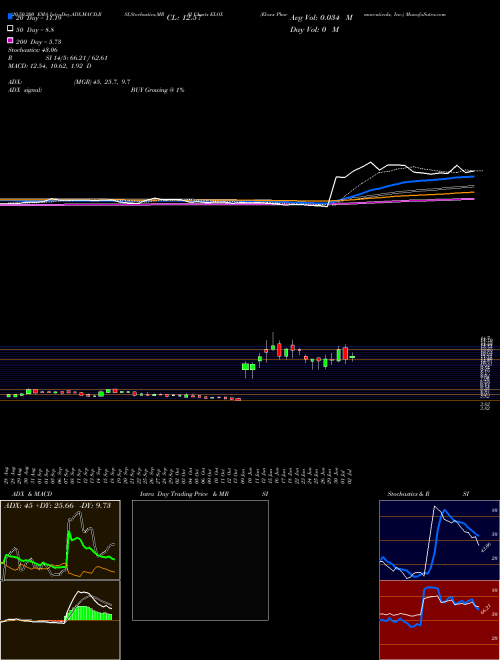Click the 'ADX & MACD' panel title
The width and height of the screenshot is (500, 660).
click(x=32, y=494)
